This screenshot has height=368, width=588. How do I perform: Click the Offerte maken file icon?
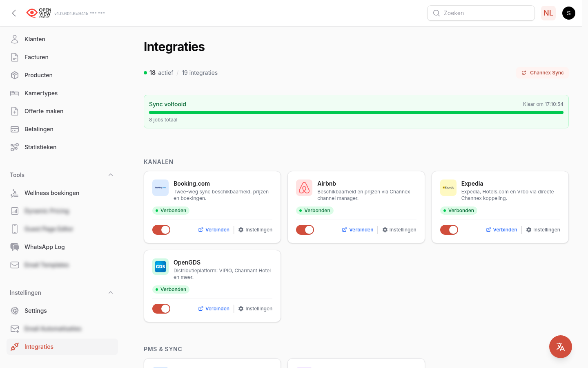click(x=15, y=111)
